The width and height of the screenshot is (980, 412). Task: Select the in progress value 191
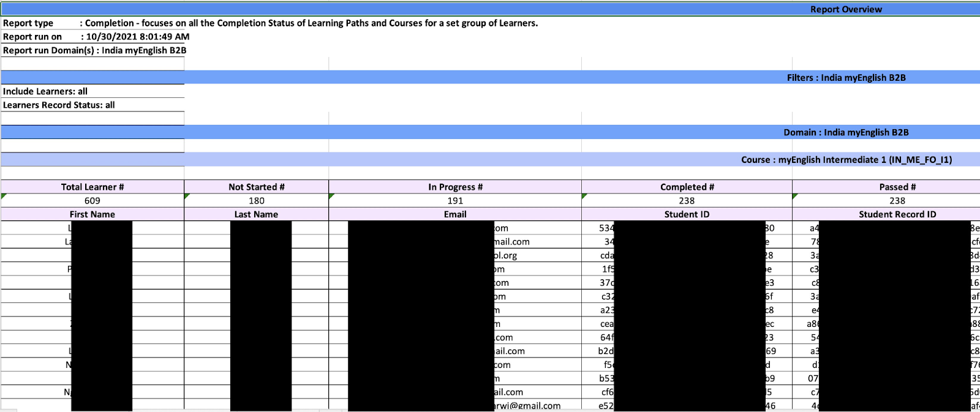click(x=455, y=200)
